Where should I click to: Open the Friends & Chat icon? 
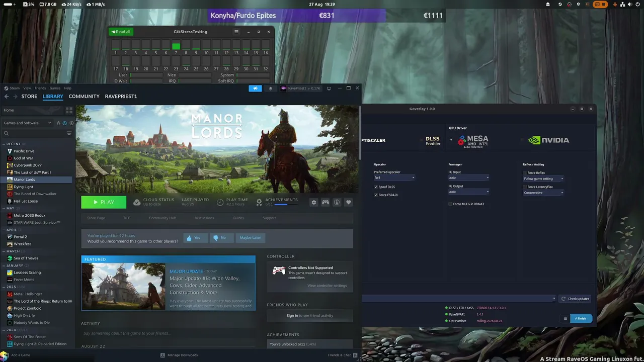[355, 355]
